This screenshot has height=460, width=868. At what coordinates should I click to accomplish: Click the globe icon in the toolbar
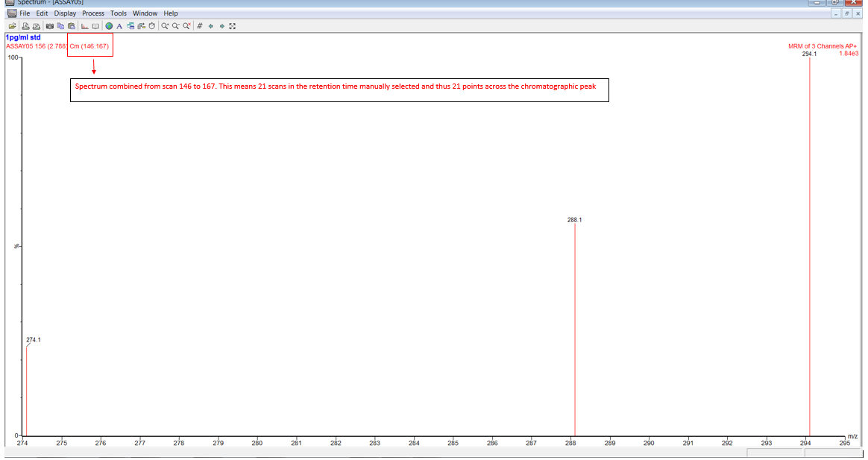109,26
